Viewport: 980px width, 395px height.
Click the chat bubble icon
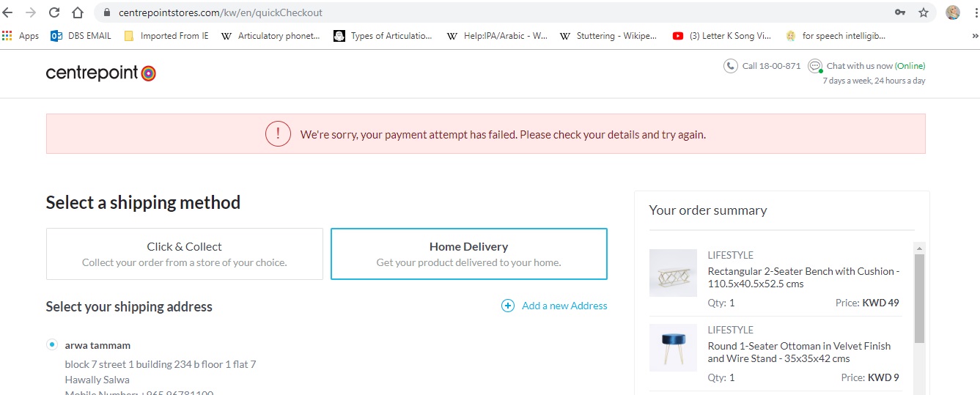point(814,66)
